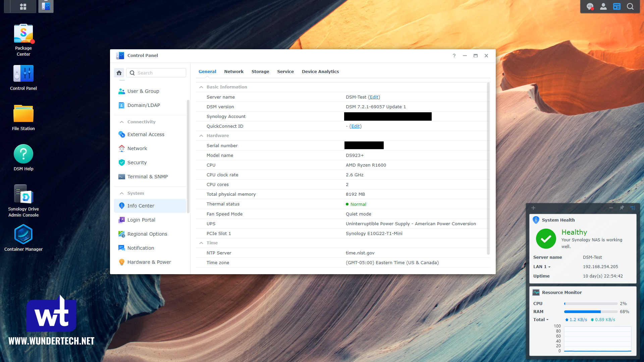
Task: Open Login Portal settings
Action: 150,220
